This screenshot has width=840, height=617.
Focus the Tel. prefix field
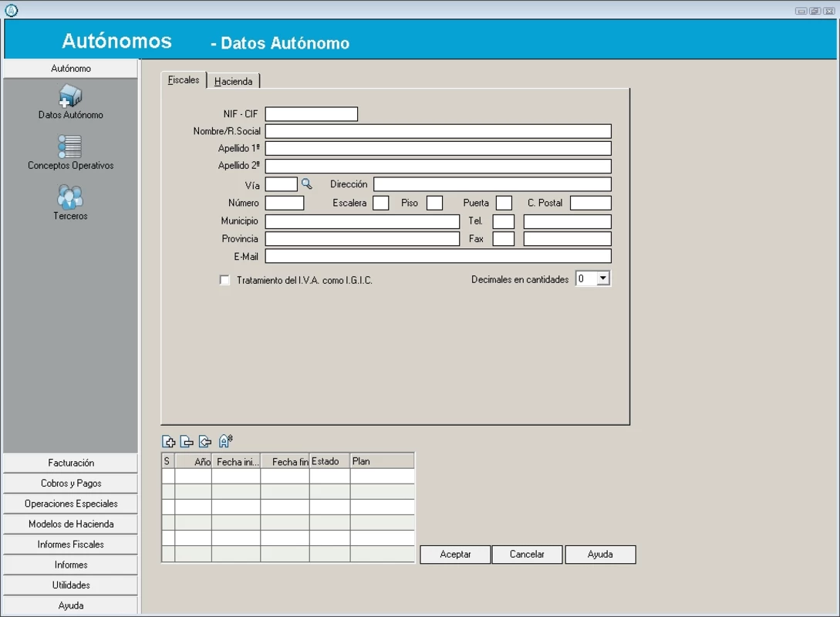[x=504, y=222]
